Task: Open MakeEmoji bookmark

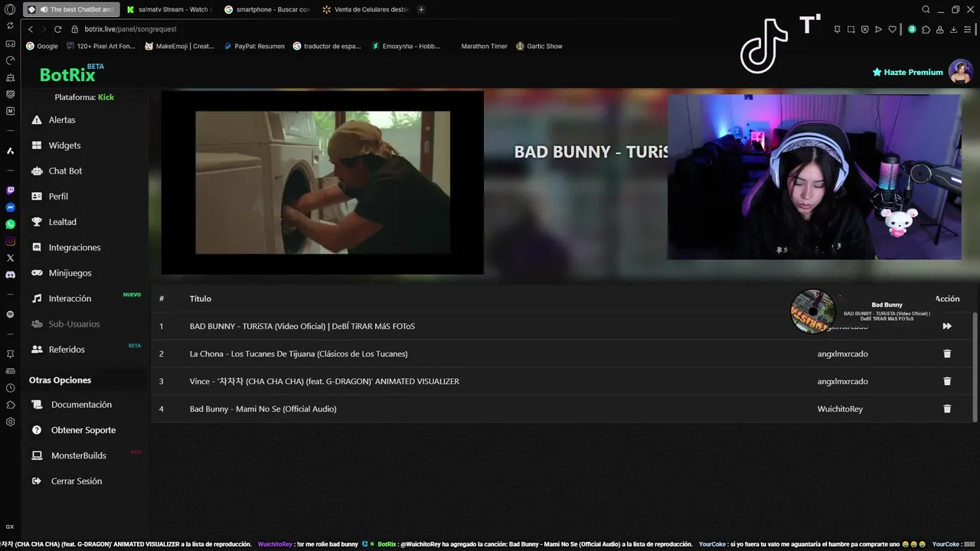Action: 179,46
